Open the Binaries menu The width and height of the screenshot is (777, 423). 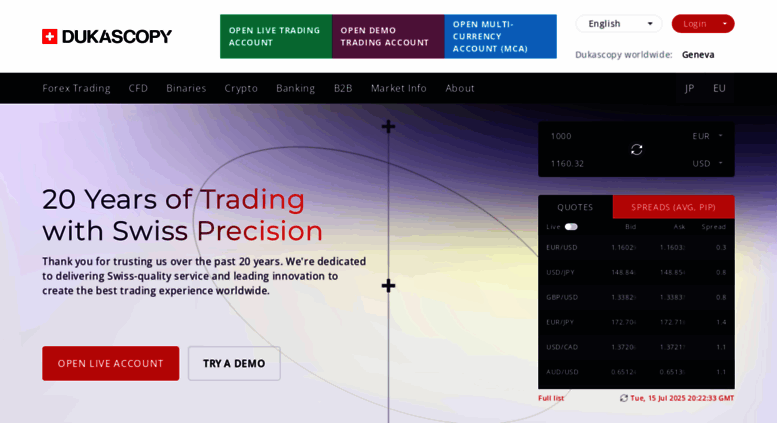click(x=186, y=88)
